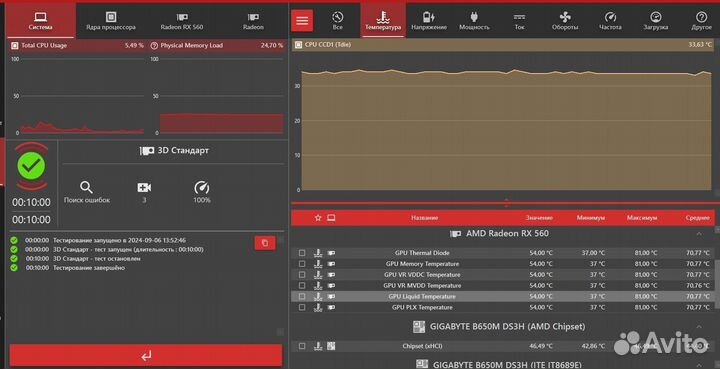Click motherboard icon in Chipset (xHCI) row
This screenshot has width=720, height=369.
[331, 346]
